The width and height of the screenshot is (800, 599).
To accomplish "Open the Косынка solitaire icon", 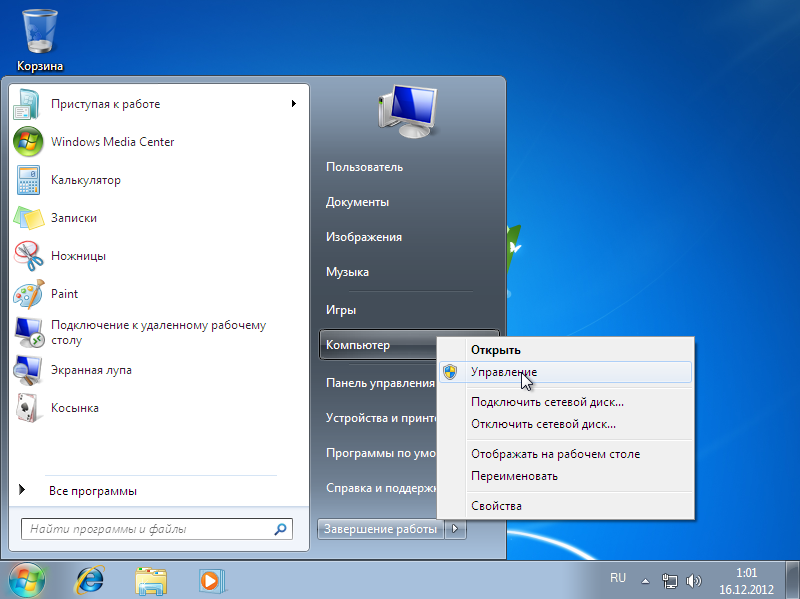I will pos(28,408).
